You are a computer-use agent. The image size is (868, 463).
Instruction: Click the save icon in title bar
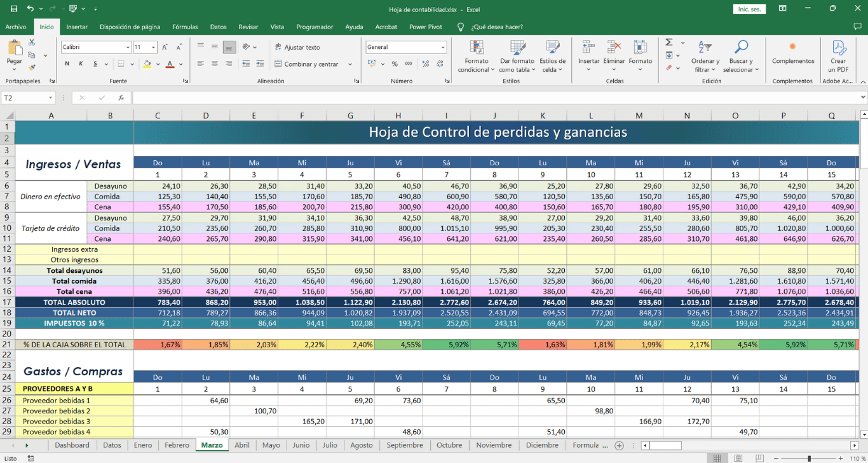coord(14,9)
